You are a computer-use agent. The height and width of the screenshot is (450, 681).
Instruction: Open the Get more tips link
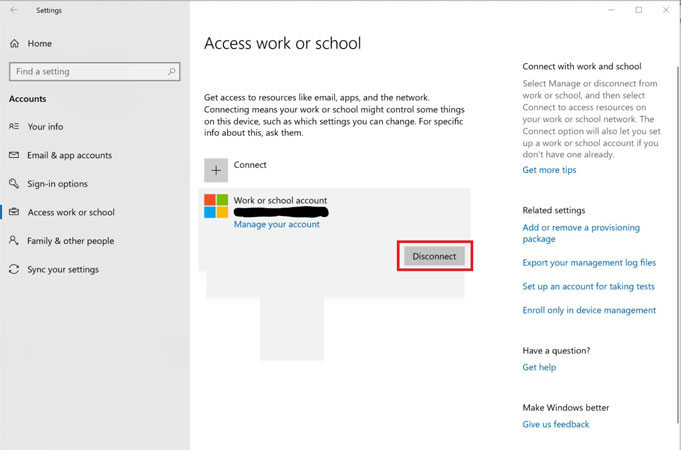(549, 170)
